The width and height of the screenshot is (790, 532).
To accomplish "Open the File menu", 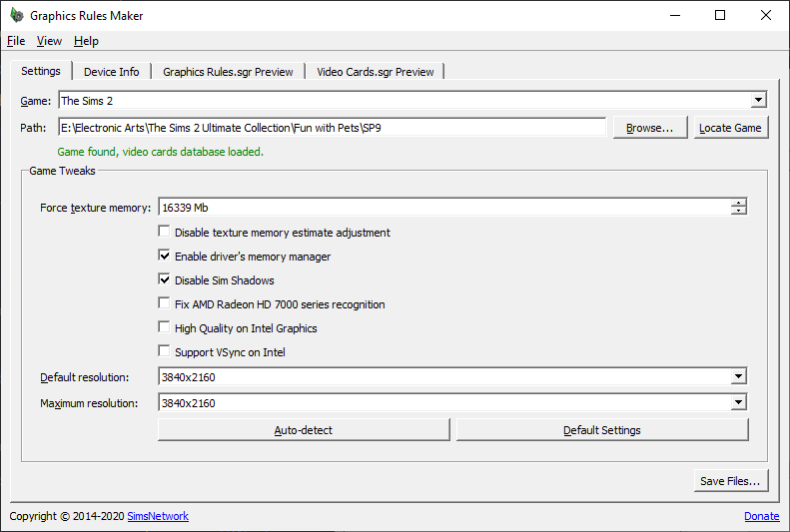I will click(16, 41).
